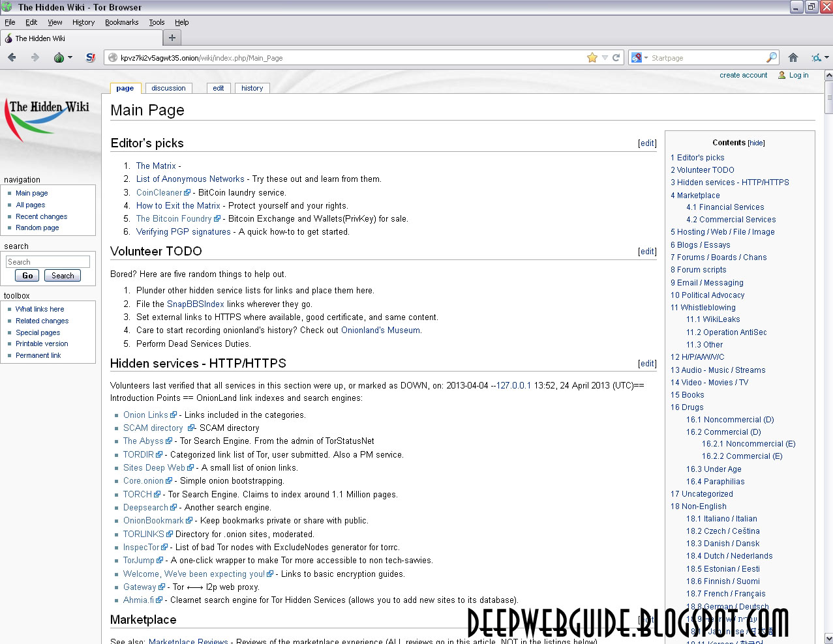Open Recent changes in navigation
Viewport: 833px width, 644px height.
(x=42, y=216)
